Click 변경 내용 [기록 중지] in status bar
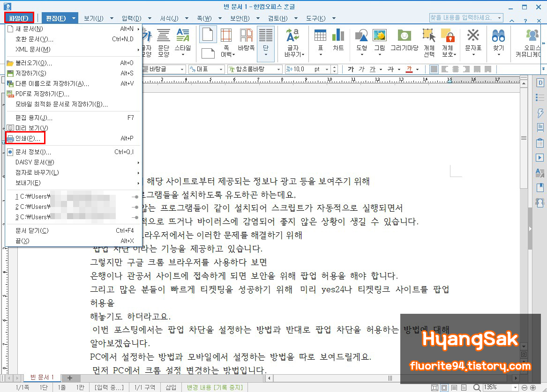This screenshot has height=392, width=547. pos(215,387)
